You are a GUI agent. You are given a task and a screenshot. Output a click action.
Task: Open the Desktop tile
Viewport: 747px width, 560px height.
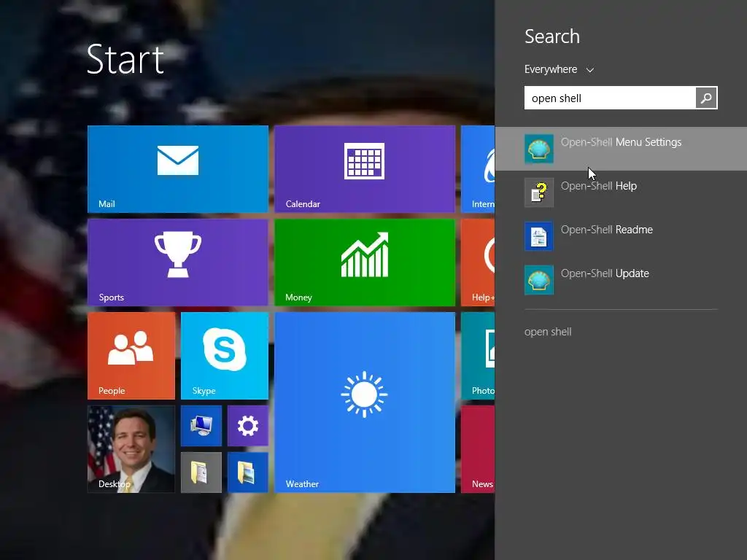[131, 449]
